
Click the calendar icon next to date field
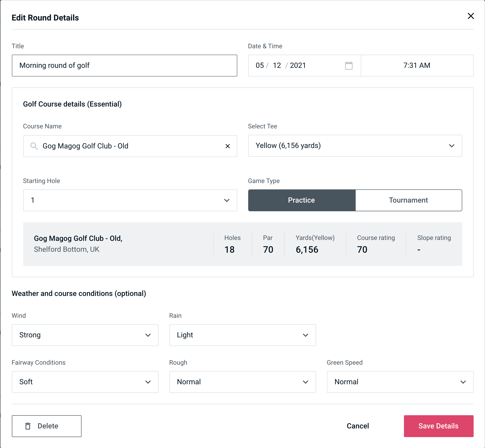[349, 66]
